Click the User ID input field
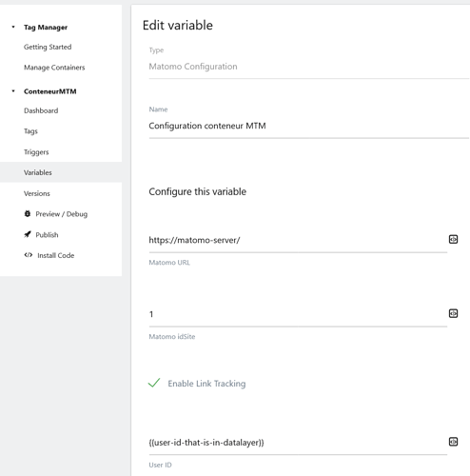470x476 pixels. pos(298,443)
